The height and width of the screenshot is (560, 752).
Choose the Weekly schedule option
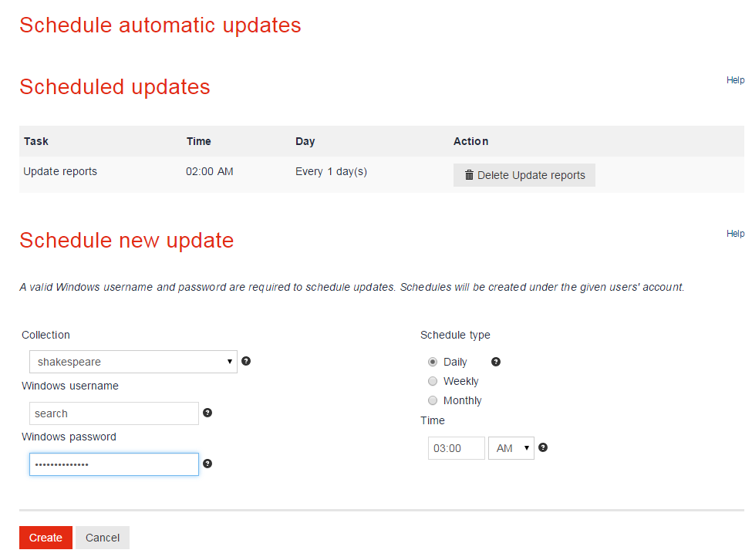point(433,381)
